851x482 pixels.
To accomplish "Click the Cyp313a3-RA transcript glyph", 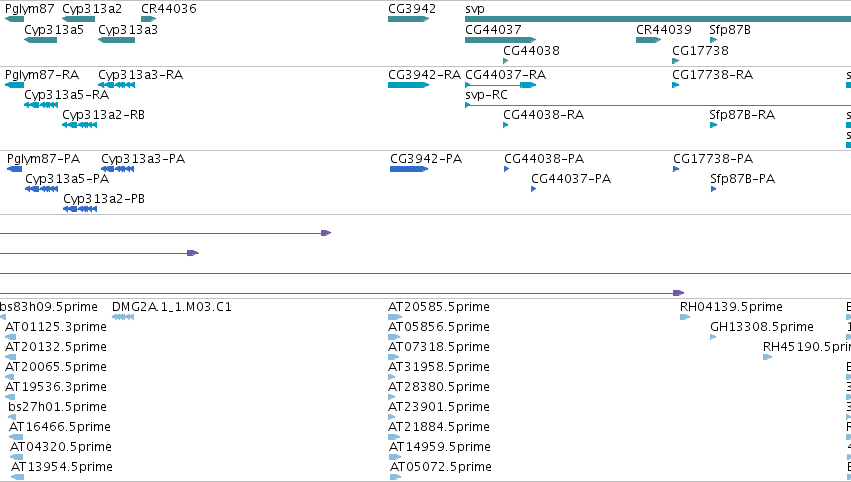I will [117, 85].
